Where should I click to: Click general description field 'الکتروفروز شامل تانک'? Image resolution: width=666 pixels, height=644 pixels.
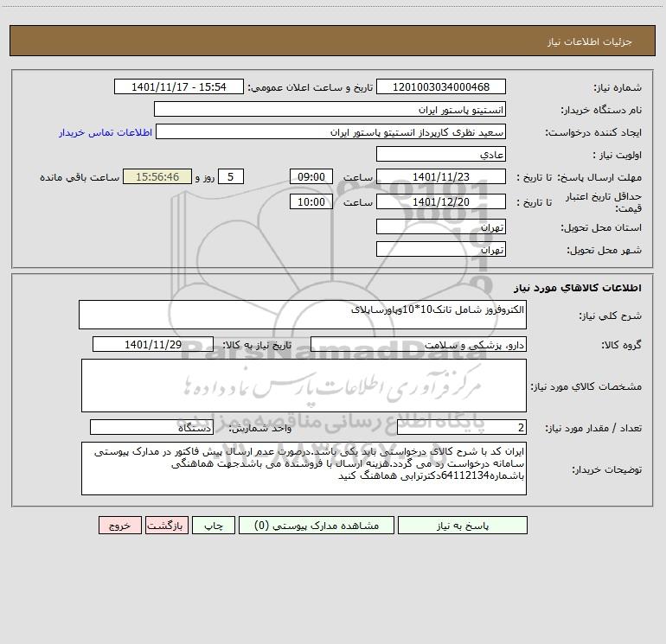303,315
